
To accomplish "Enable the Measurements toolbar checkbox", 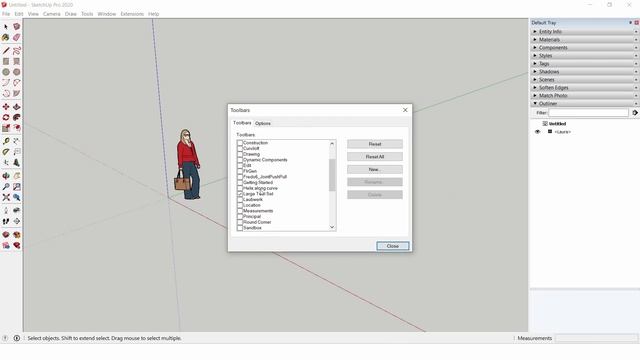I will [240, 211].
